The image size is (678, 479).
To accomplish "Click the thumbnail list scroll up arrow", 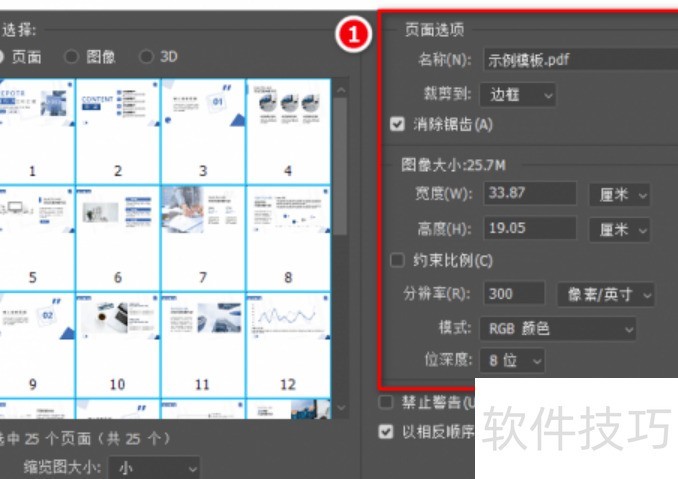I will point(341,90).
